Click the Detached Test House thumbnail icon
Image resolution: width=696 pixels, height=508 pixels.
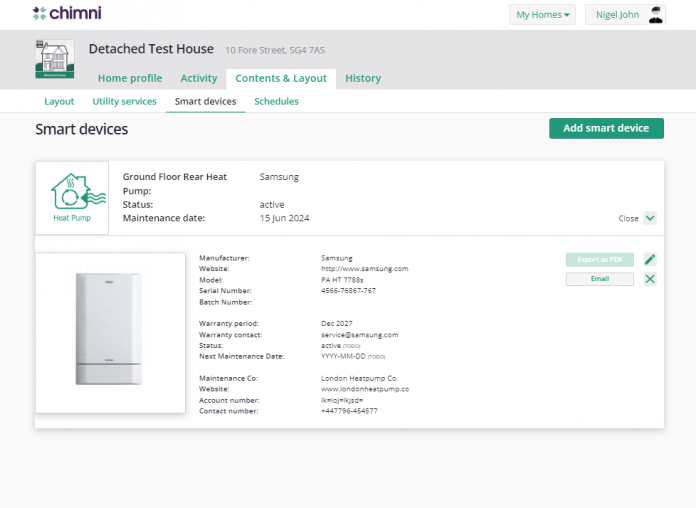click(54, 59)
